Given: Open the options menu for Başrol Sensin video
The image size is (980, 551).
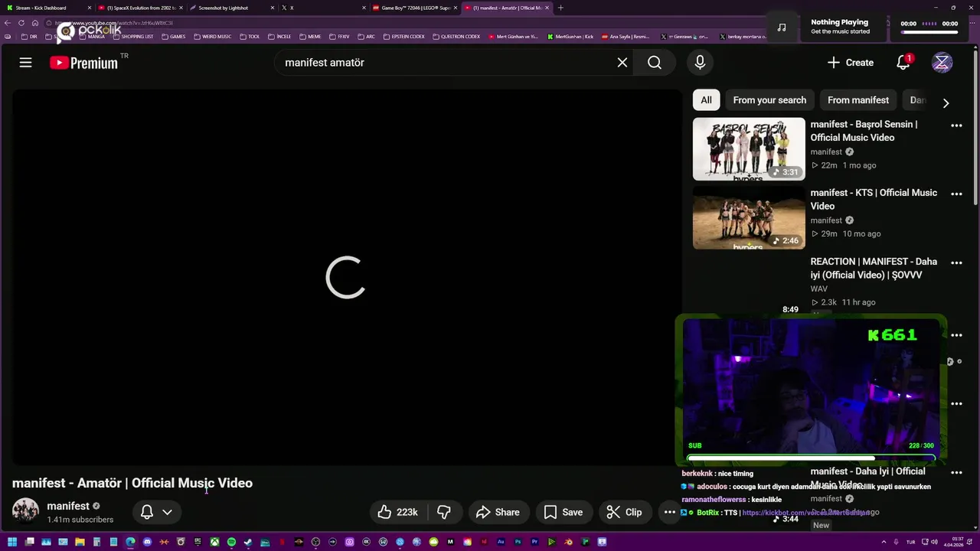Looking at the screenshot, I should tap(956, 126).
